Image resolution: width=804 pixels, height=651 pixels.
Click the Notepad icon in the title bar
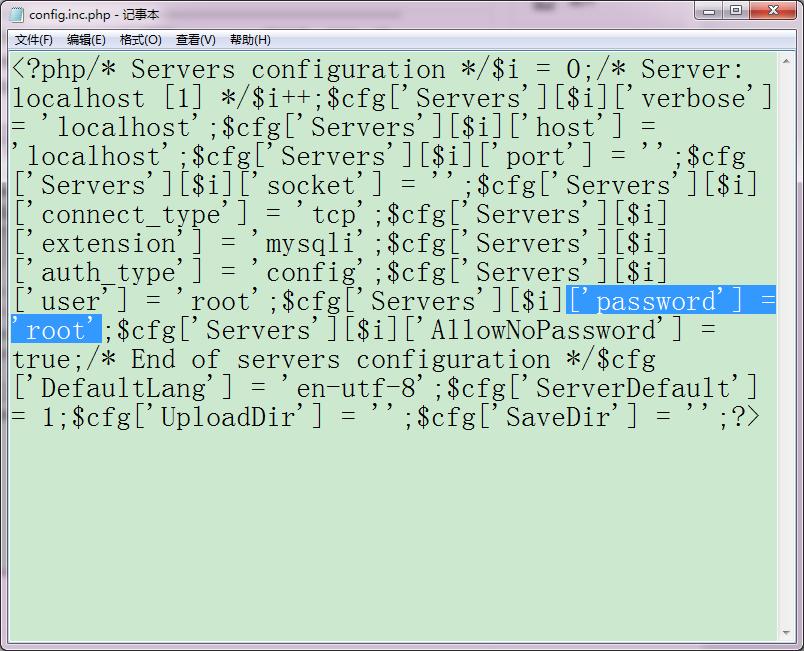point(17,14)
